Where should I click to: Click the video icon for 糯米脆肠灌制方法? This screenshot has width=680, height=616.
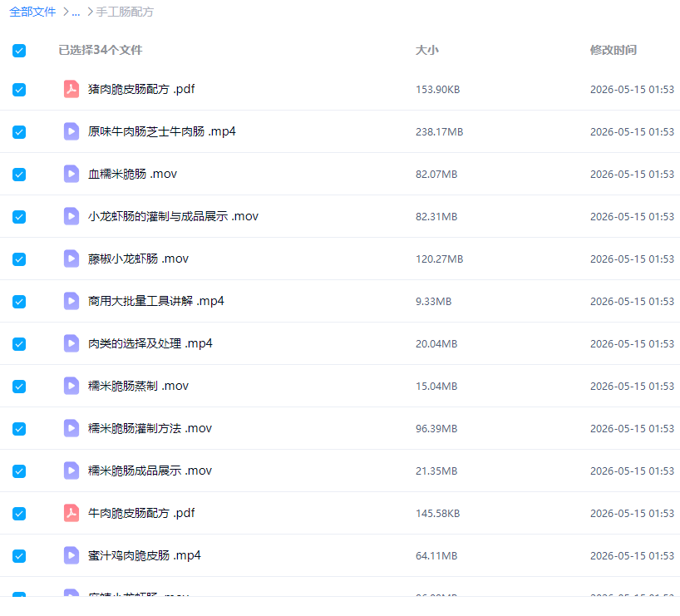point(71,428)
